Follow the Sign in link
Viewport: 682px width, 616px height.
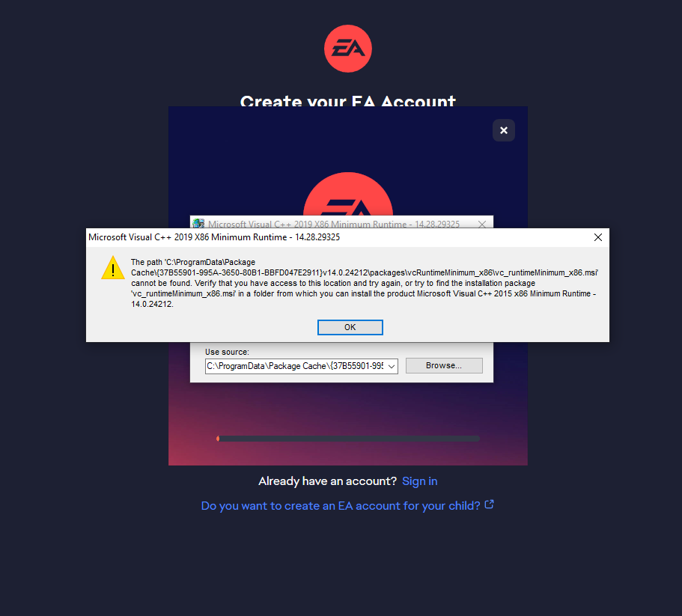(420, 481)
